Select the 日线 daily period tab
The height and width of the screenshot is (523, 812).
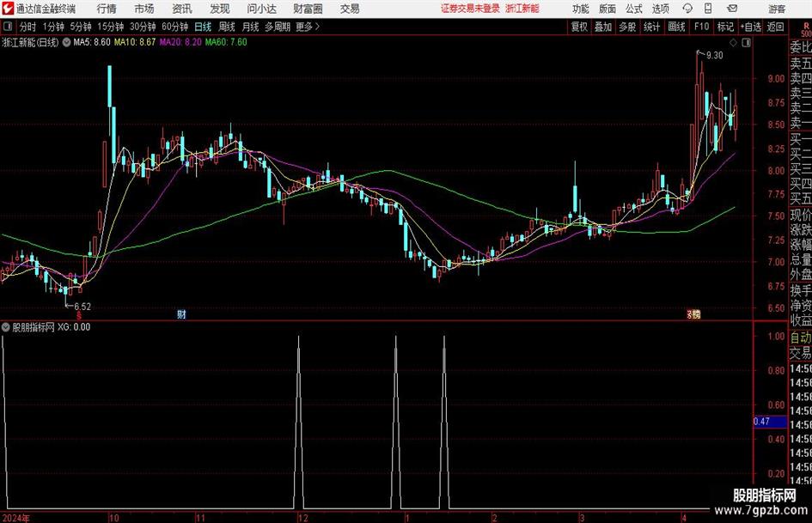click(203, 27)
